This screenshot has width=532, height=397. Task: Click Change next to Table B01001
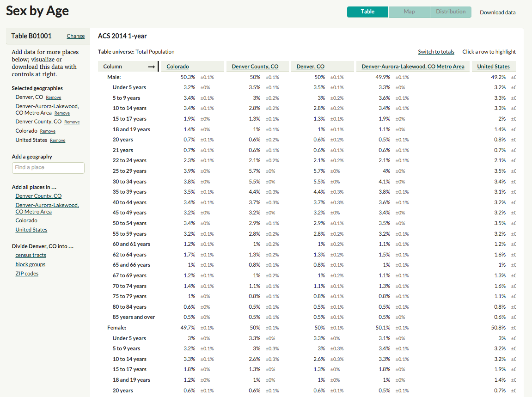(x=76, y=36)
